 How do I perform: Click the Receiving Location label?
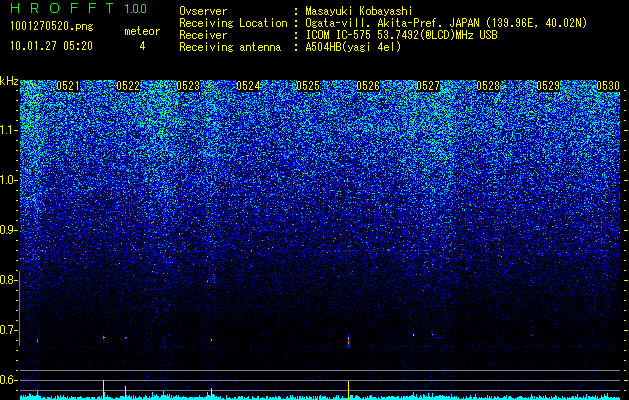pos(233,23)
